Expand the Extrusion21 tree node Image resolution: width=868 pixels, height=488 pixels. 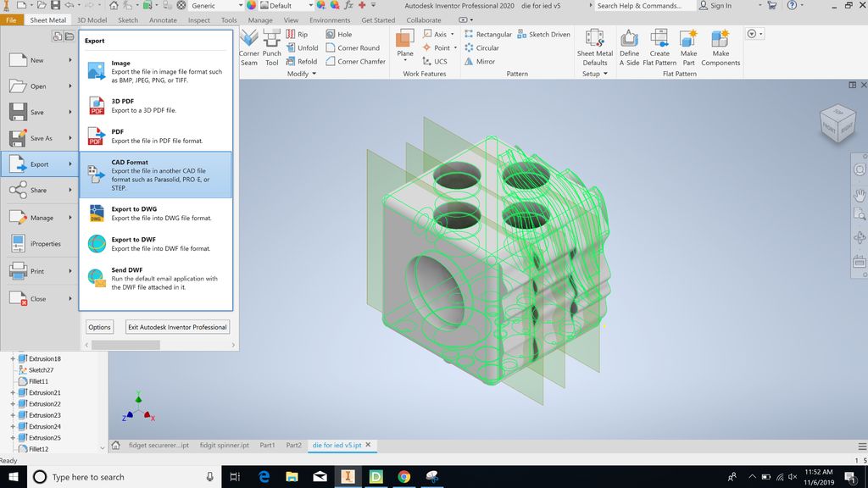pos(13,393)
